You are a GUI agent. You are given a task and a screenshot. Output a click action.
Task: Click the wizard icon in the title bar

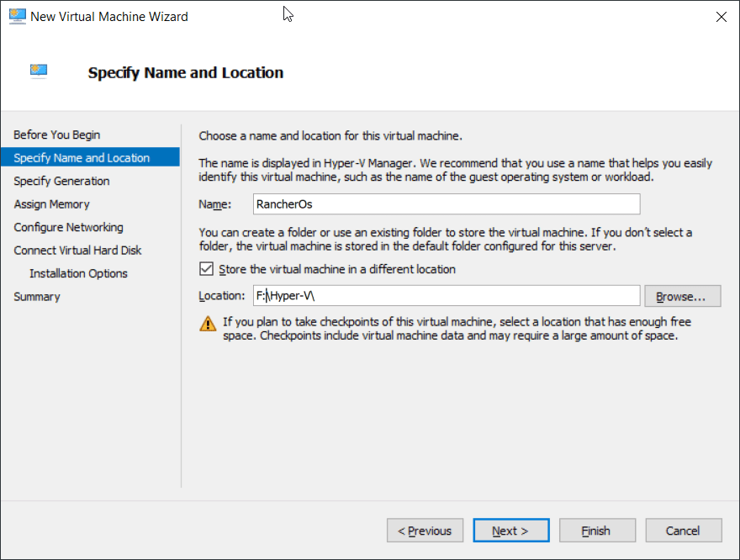[18, 16]
